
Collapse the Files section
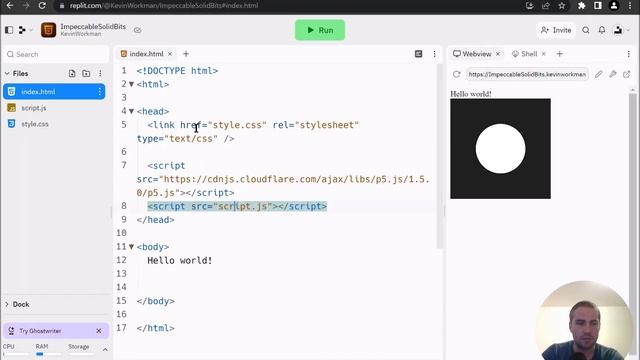coord(7,73)
